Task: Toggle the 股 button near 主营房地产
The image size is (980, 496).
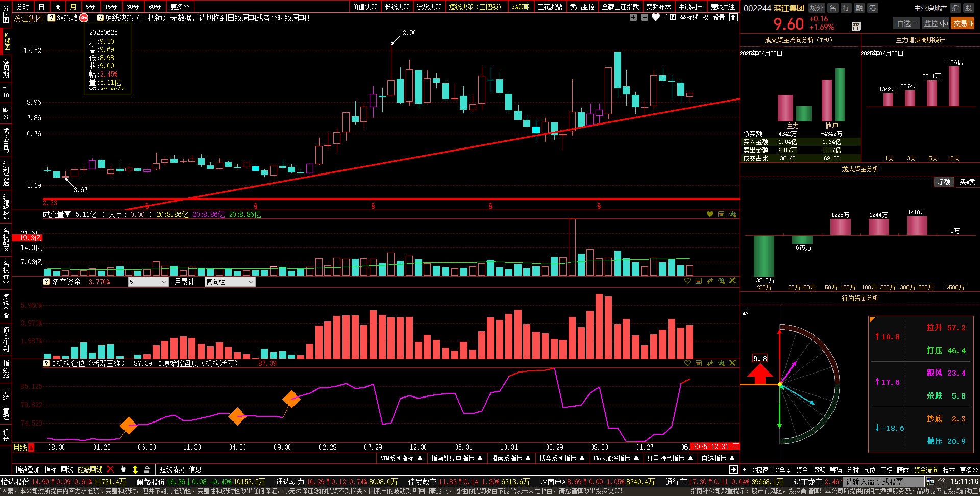Action: click(x=968, y=8)
